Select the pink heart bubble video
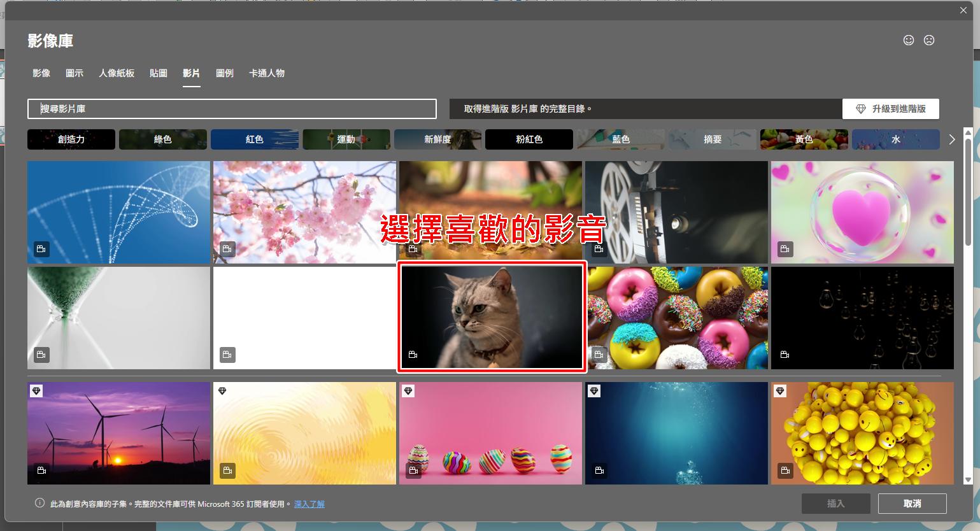Image resolution: width=980 pixels, height=531 pixels. point(862,212)
